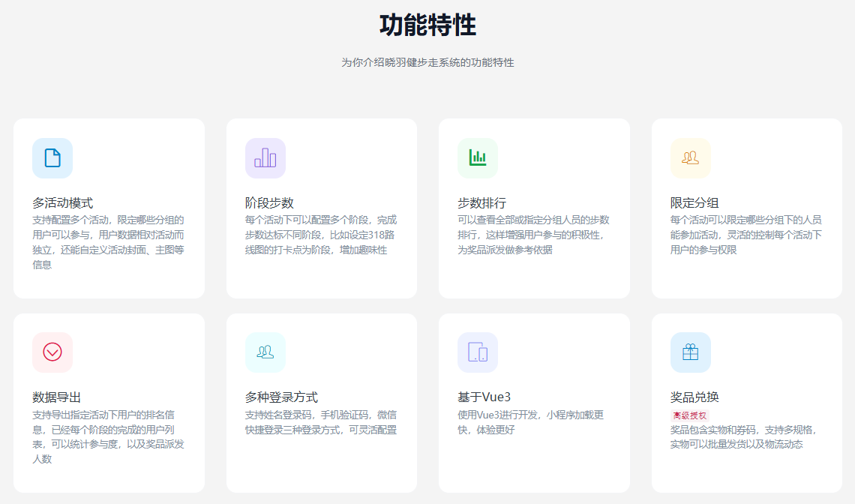The height and width of the screenshot is (504, 855).
Task: Click the orange users icon for 限定分组
Action: (x=690, y=158)
